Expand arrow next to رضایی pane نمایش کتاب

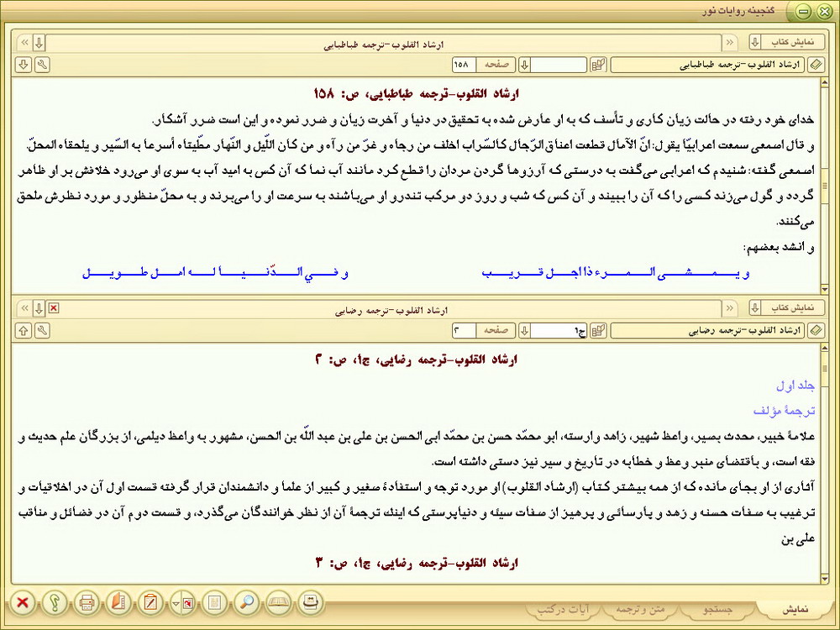click(754, 307)
